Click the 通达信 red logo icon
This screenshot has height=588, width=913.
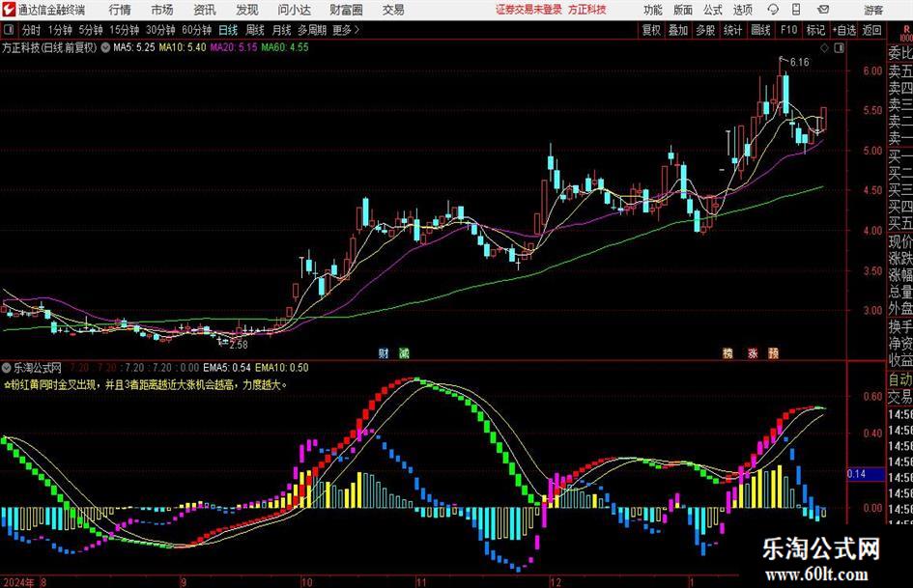[x=9, y=10]
